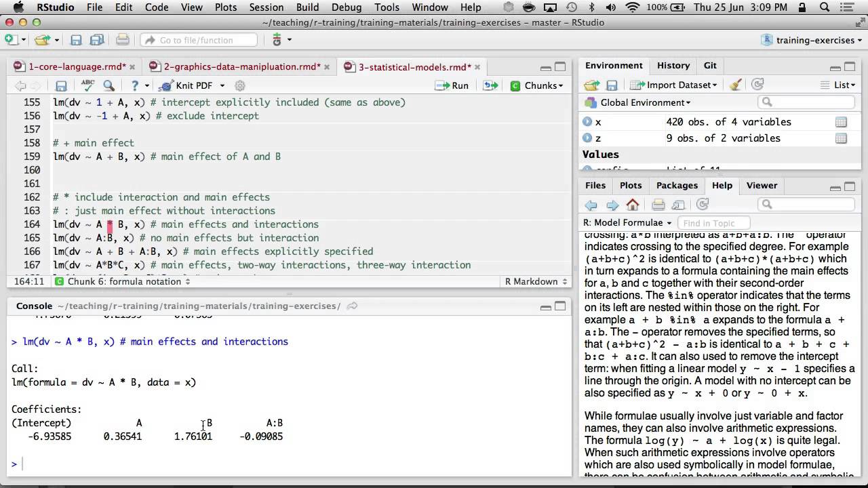Run the current line with Run button

pos(452,85)
